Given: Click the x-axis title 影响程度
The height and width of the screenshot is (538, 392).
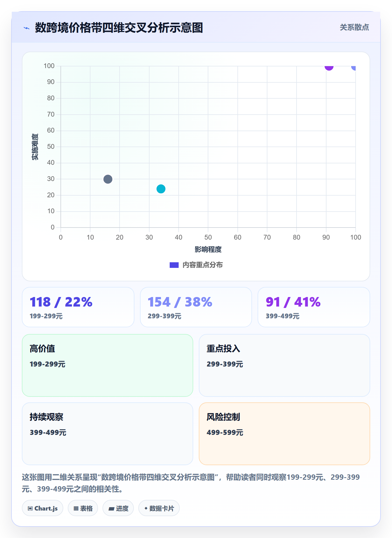Looking at the screenshot, I should (x=208, y=249).
